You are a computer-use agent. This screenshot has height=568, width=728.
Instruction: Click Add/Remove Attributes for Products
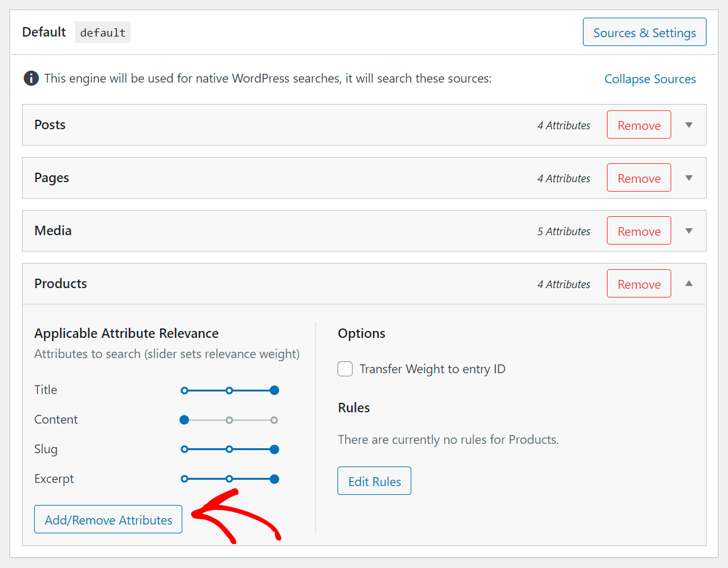tap(108, 519)
